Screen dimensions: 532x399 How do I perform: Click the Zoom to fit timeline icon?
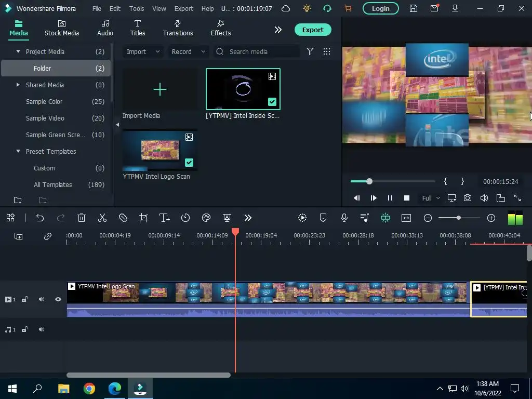406,218
